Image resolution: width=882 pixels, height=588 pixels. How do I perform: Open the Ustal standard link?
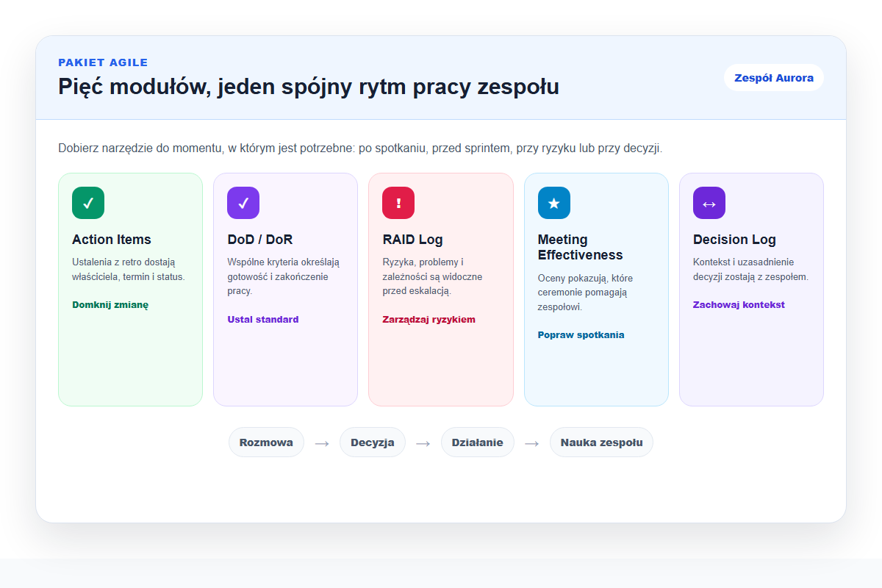pos(263,319)
